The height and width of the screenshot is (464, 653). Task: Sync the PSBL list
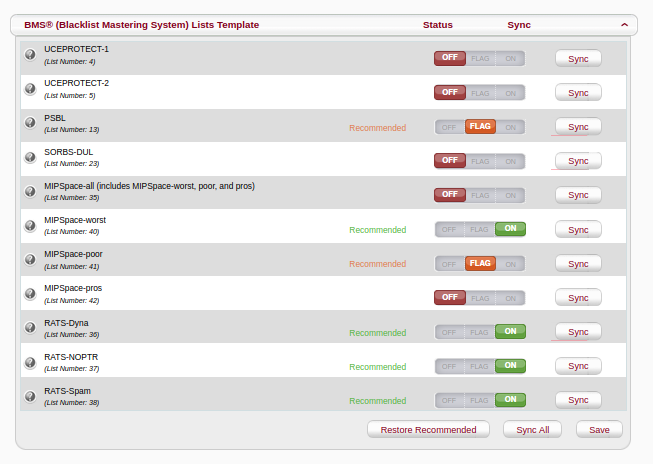pyautogui.click(x=578, y=127)
